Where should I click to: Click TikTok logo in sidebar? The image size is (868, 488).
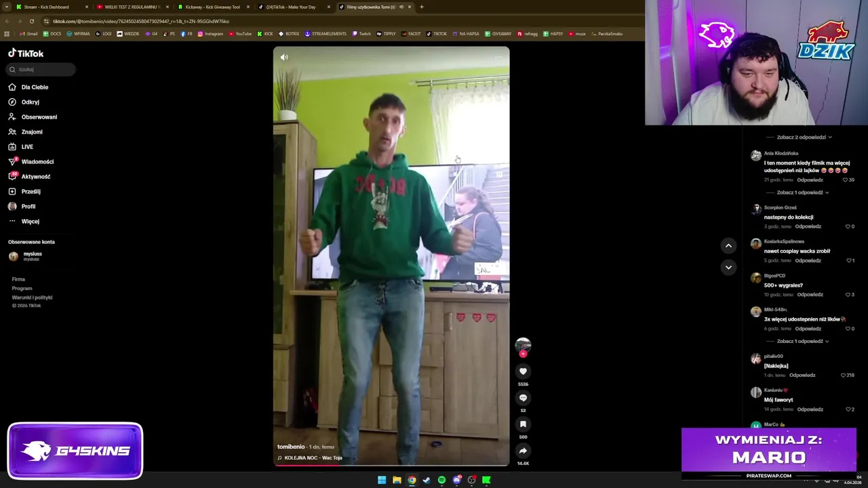click(26, 53)
